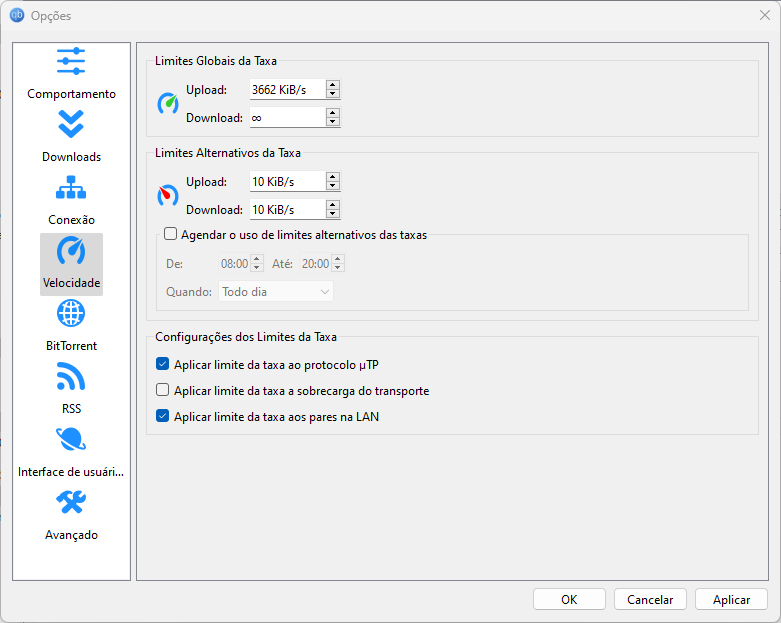Open the Interface de usuário planet icon

[x=71, y=439]
